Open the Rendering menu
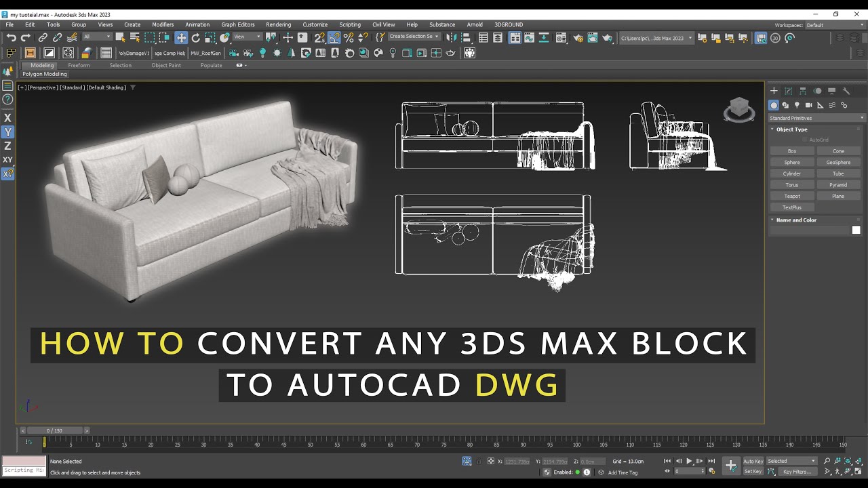The width and height of the screenshot is (868, 488). click(278, 24)
